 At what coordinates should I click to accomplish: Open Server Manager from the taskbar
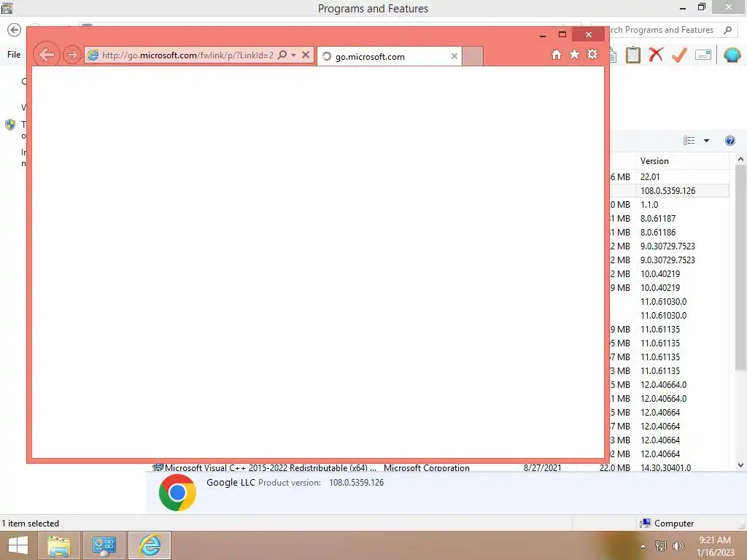pyautogui.click(x=104, y=545)
